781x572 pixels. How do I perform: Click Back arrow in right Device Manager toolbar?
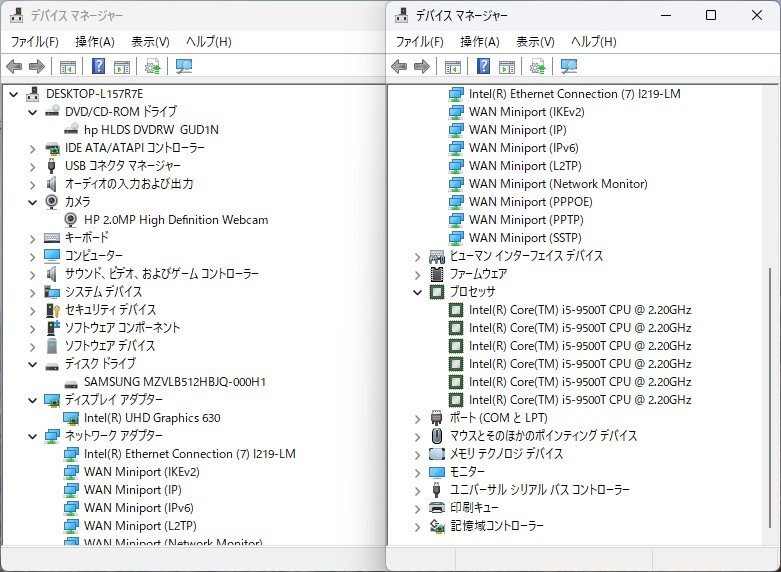(399, 66)
